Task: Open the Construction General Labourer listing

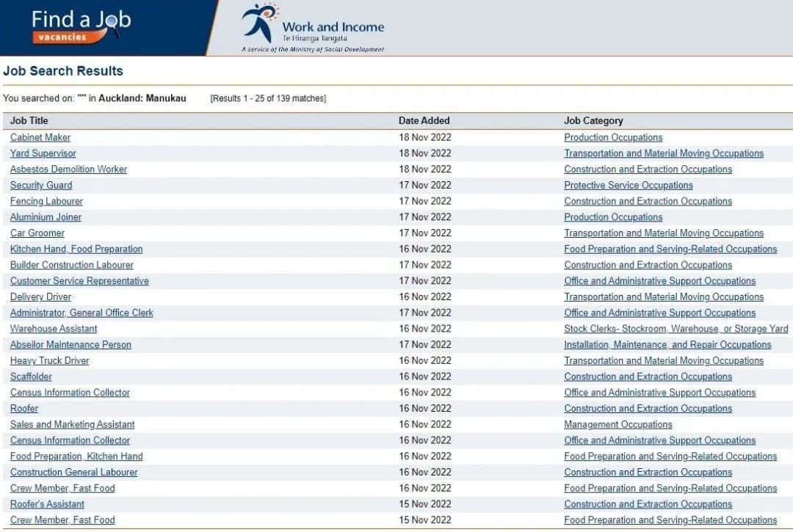Action: (x=74, y=473)
